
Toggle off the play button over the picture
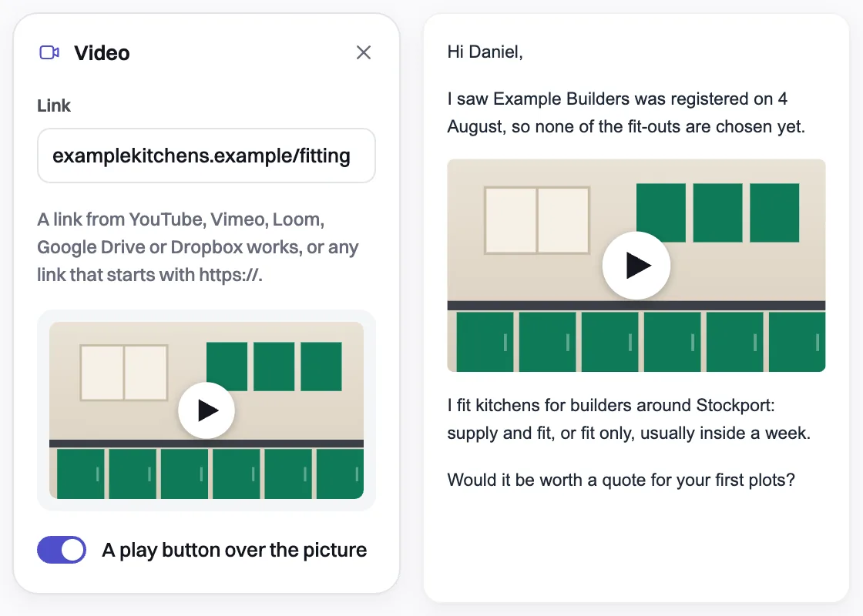(62, 550)
